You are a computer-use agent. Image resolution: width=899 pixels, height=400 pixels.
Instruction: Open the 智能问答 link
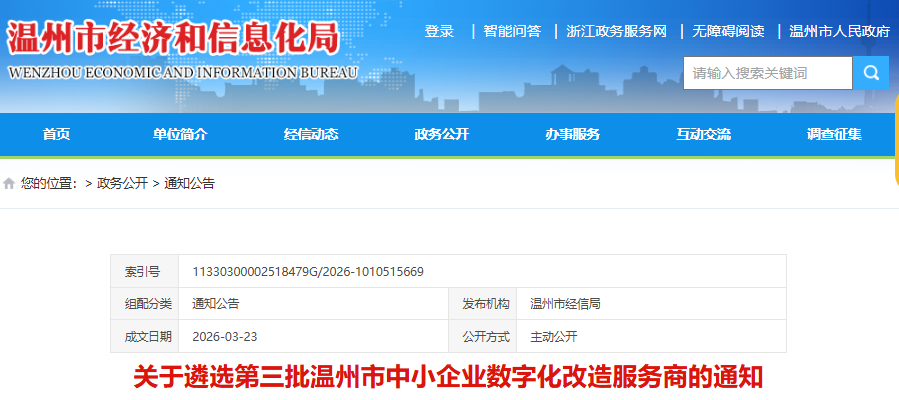click(x=512, y=31)
